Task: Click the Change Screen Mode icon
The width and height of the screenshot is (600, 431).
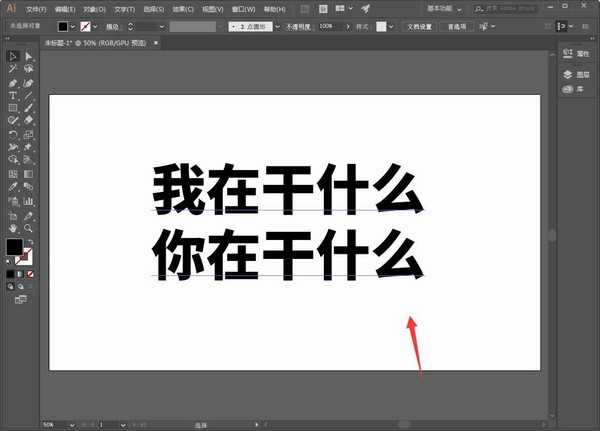Action: [21, 299]
